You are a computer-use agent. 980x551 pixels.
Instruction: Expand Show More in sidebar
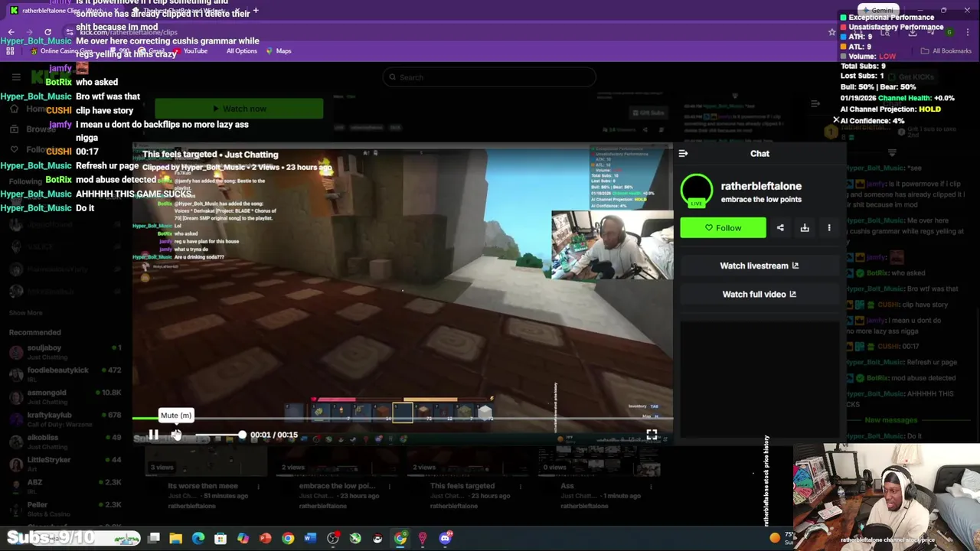point(26,313)
